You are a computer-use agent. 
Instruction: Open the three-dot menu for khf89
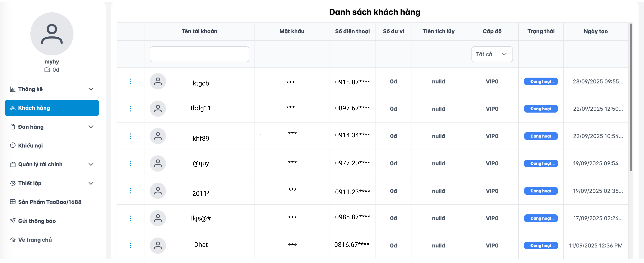130,136
